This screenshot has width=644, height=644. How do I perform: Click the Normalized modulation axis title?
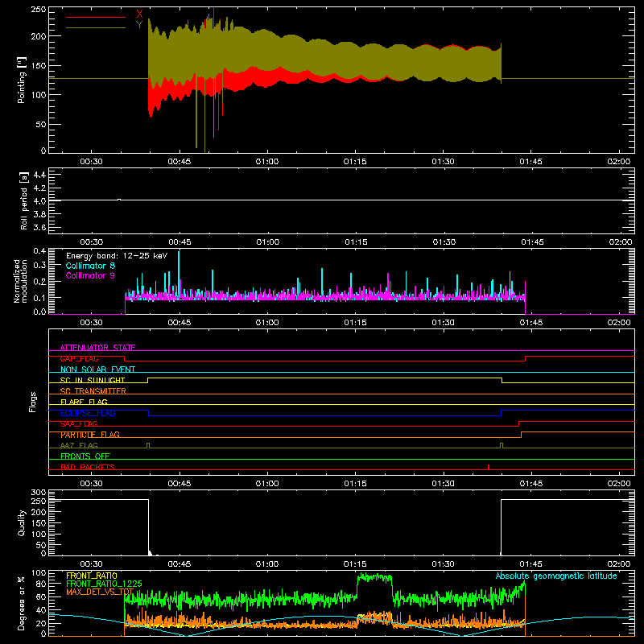tap(20, 281)
